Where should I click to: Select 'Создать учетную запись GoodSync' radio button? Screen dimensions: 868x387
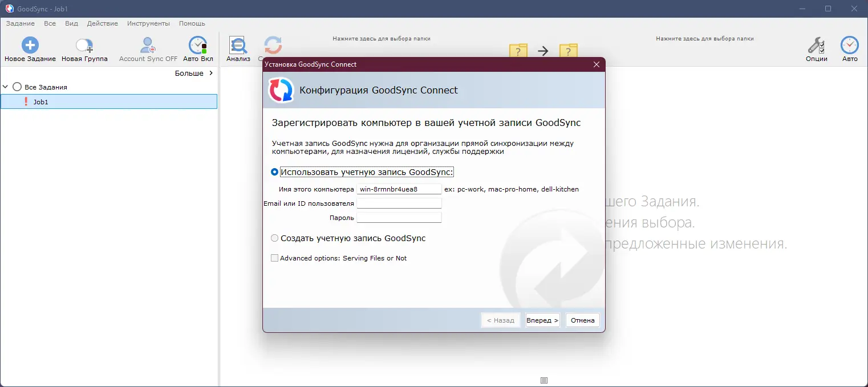tap(275, 238)
